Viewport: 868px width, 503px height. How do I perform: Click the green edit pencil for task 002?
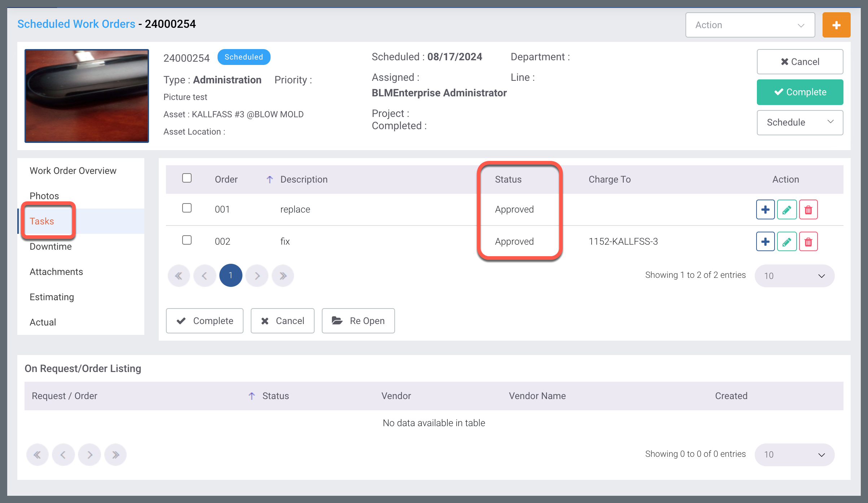click(786, 241)
